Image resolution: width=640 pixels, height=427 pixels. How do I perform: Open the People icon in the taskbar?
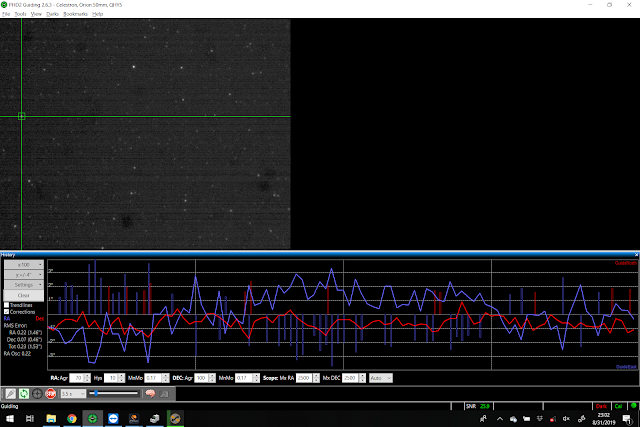pyautogui.click(x=483, y=419)
